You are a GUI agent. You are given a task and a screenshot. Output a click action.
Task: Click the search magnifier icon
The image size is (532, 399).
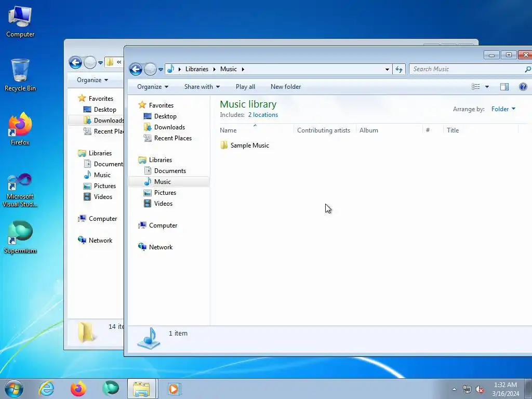[x=528, y=69]
